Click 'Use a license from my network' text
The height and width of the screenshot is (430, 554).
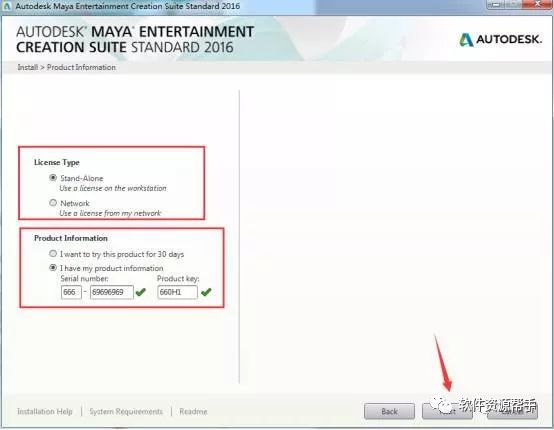[x=110, y=213]
